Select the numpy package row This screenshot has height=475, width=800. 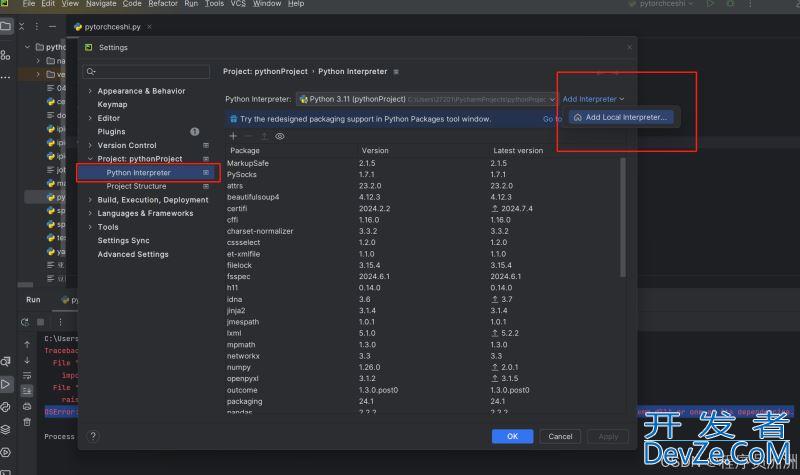click(423, 367)
